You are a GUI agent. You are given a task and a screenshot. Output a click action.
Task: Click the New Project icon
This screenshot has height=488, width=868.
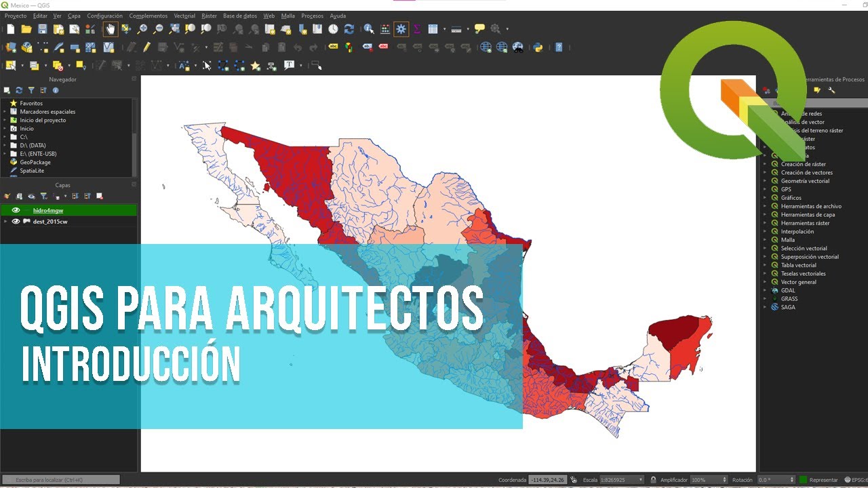click(10, 29)
